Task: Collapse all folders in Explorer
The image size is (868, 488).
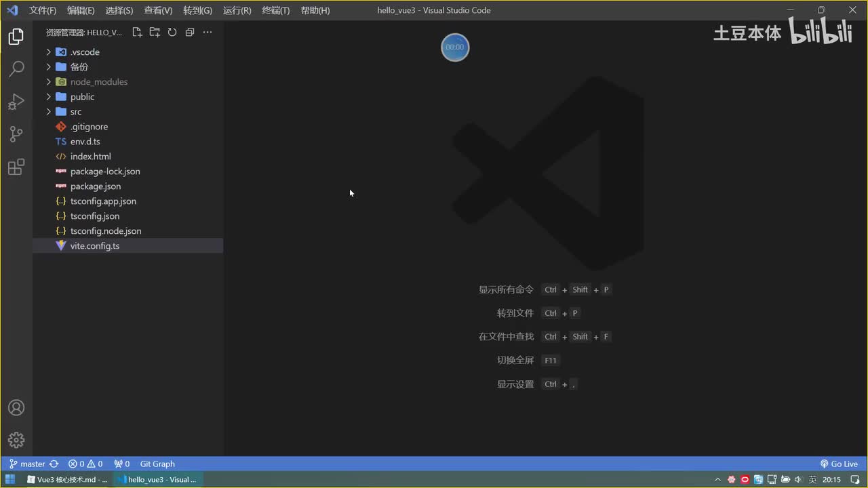Action: pyautogui.click(x=190, y=33)
